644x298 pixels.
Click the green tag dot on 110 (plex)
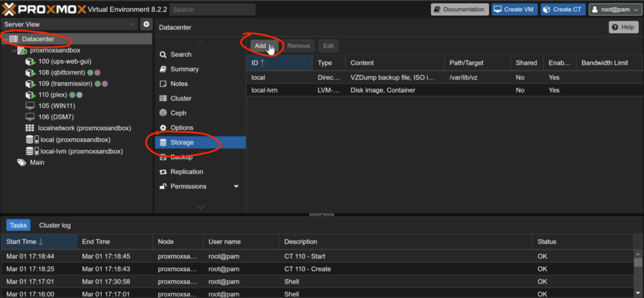point(72,95)
